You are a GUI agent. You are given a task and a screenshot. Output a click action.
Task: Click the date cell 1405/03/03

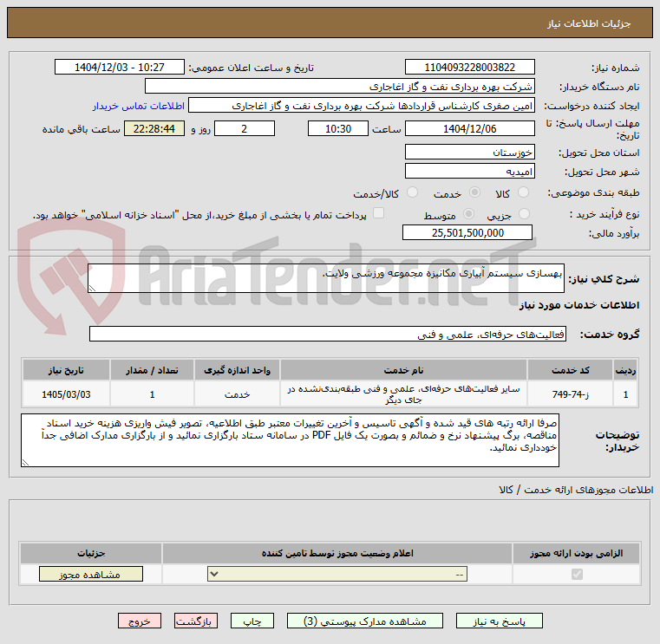coord(66,394)
